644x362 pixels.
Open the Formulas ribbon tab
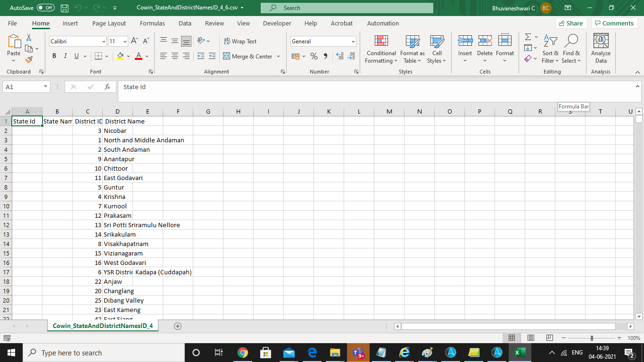(152, 23)
